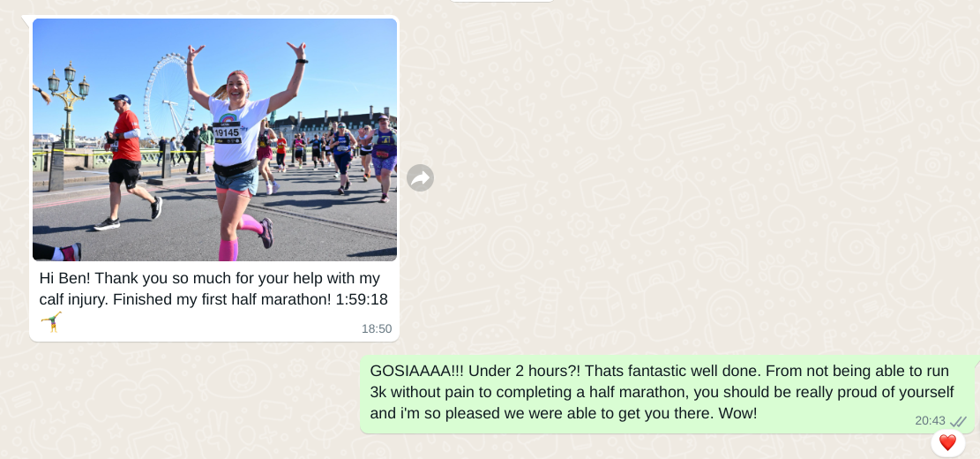Click the ornate lamp post in the photo

point(69,103)
